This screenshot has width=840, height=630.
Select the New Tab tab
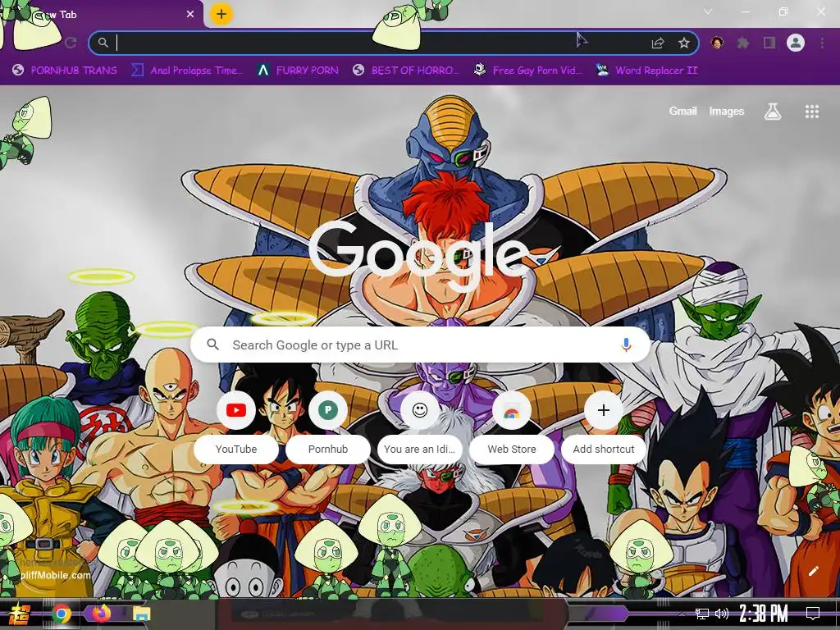click(102, 15)
